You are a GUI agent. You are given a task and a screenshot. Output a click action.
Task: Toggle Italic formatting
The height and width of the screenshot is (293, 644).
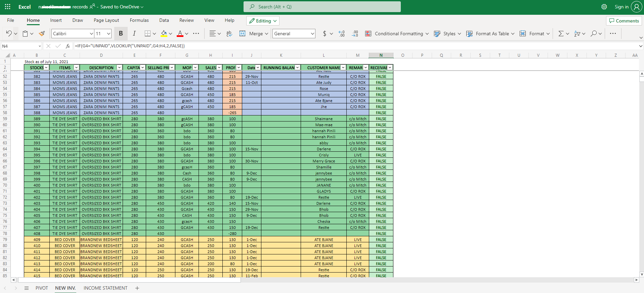[134, 34]
